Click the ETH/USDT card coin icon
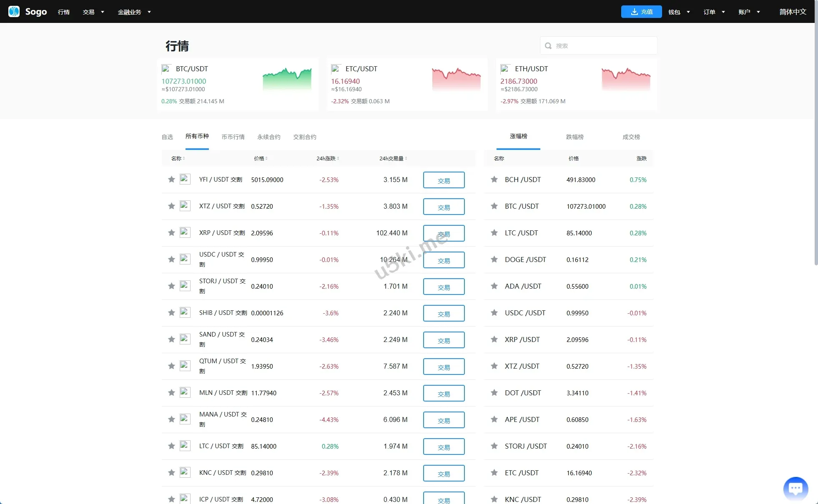The height and width of the screenshot is (504, 818). (505, 69)
